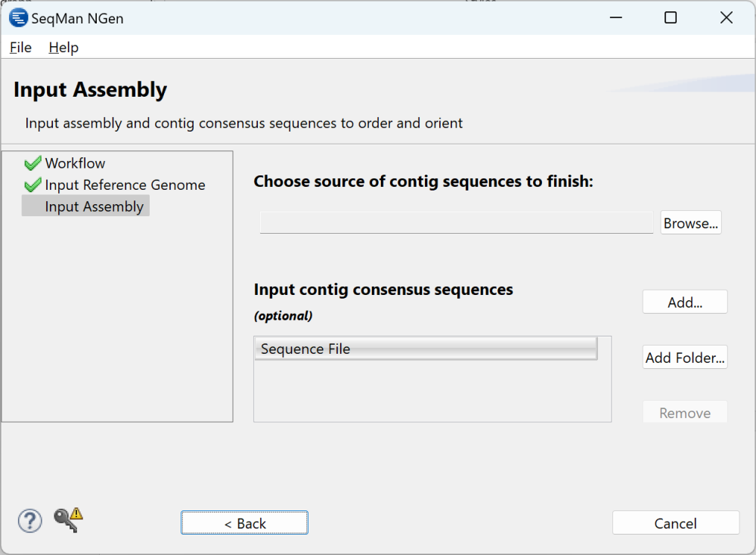756x555 pixels.
Task: Open the Help menu
Action: tap(64, 47)
